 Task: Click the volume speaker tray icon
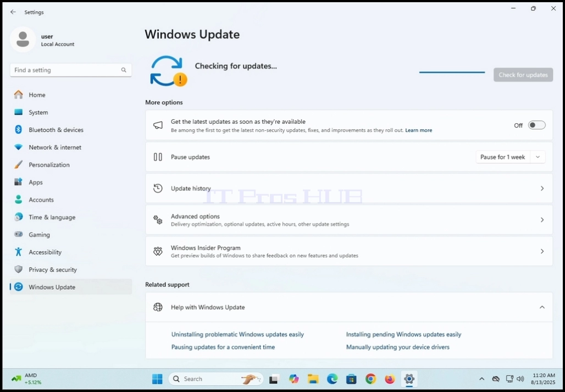click(x=520, y=379)
